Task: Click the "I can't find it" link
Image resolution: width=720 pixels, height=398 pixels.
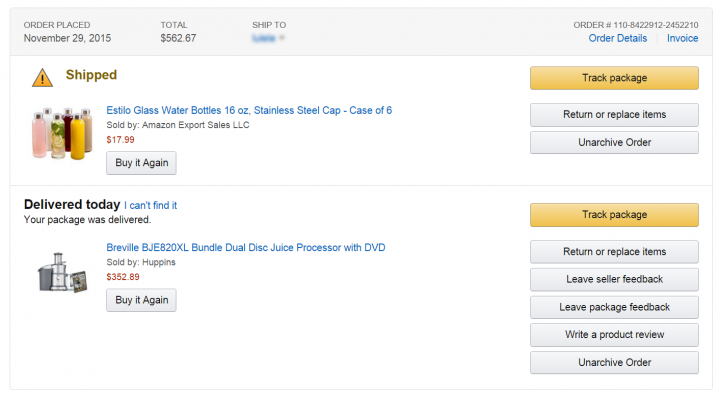Action: pyautogui.click(x=150, y=205)
